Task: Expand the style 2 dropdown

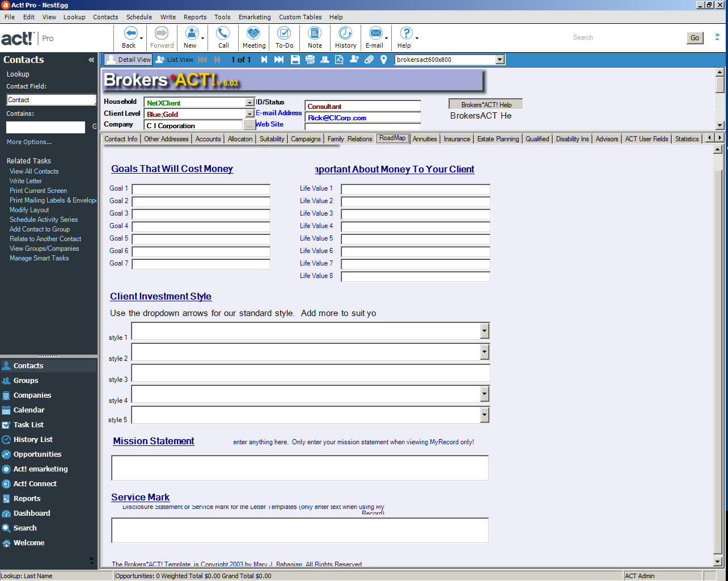Action: (484, 352)
